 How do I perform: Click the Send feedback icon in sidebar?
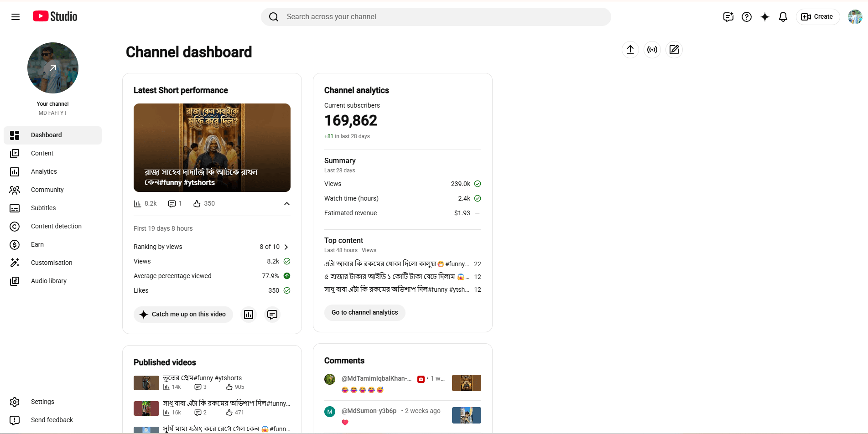15,420
